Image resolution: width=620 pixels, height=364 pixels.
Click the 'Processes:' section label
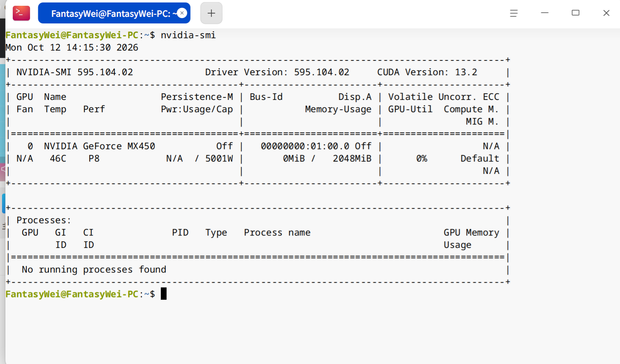point(44,220)
